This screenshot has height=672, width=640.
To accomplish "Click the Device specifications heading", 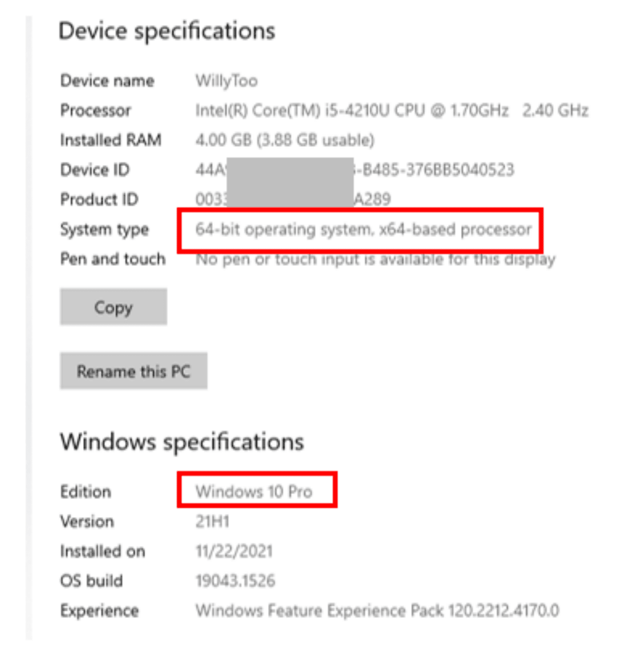I will pos(167,31).
